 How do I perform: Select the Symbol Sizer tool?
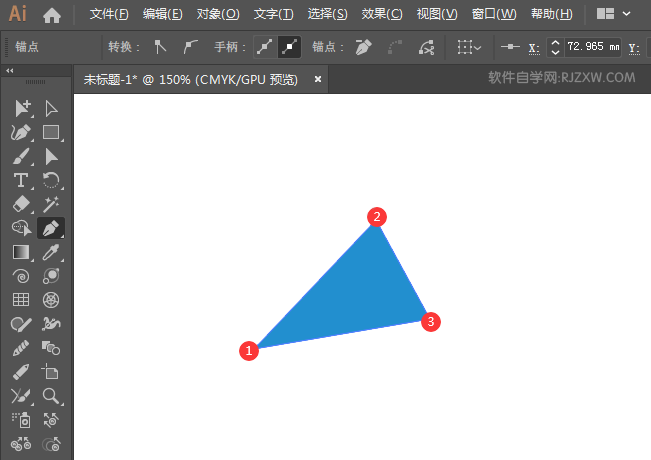point(51,444)
